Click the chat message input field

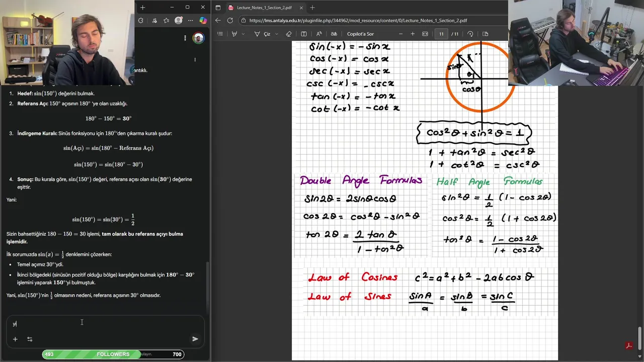tap(105, 324)
